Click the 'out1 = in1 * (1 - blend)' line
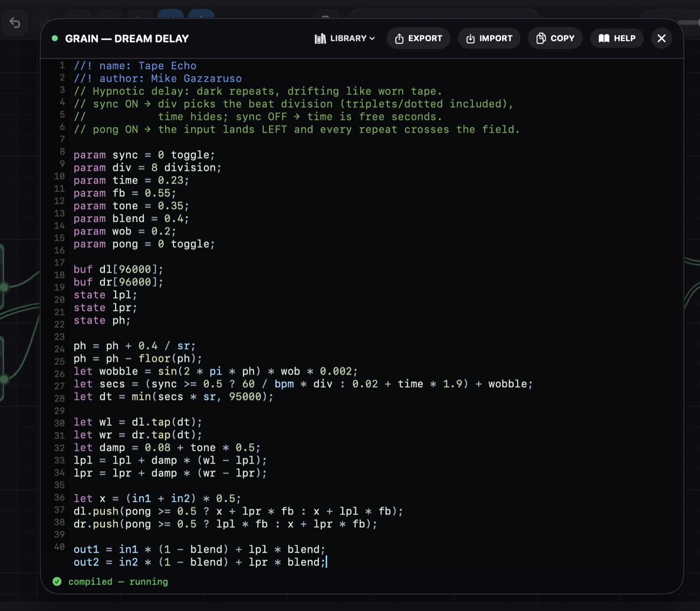This screenshot has width=700, height=611. 199,549
